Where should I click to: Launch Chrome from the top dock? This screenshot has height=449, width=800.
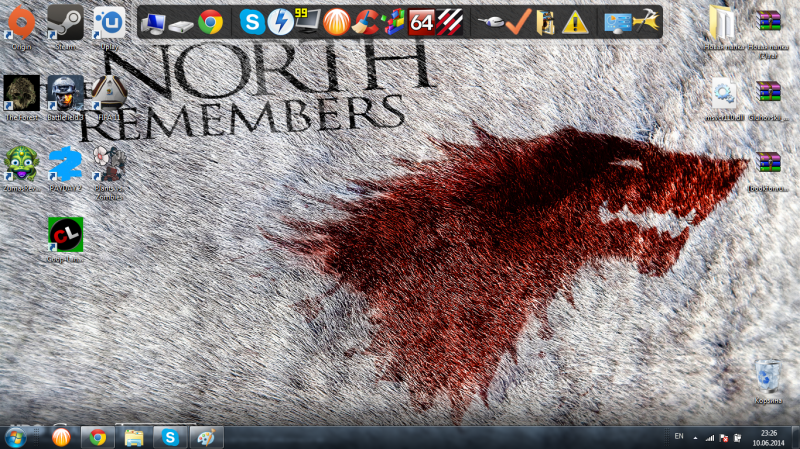(x=210, y=22)
